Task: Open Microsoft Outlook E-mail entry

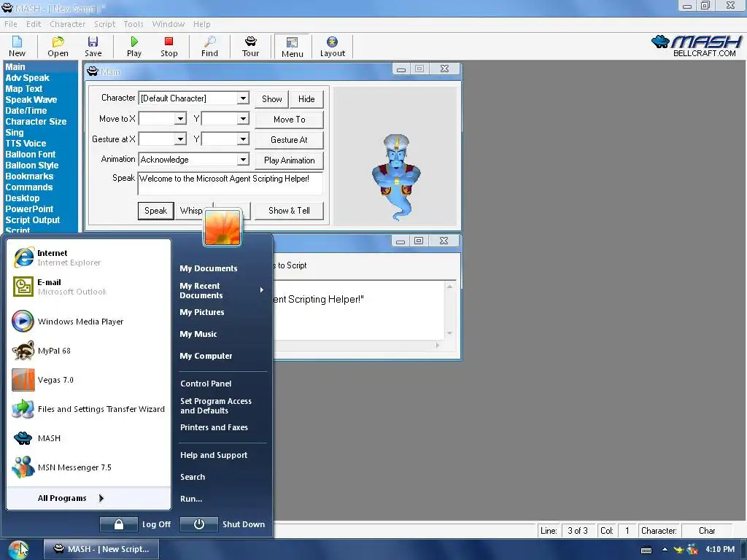Action: 89,287
